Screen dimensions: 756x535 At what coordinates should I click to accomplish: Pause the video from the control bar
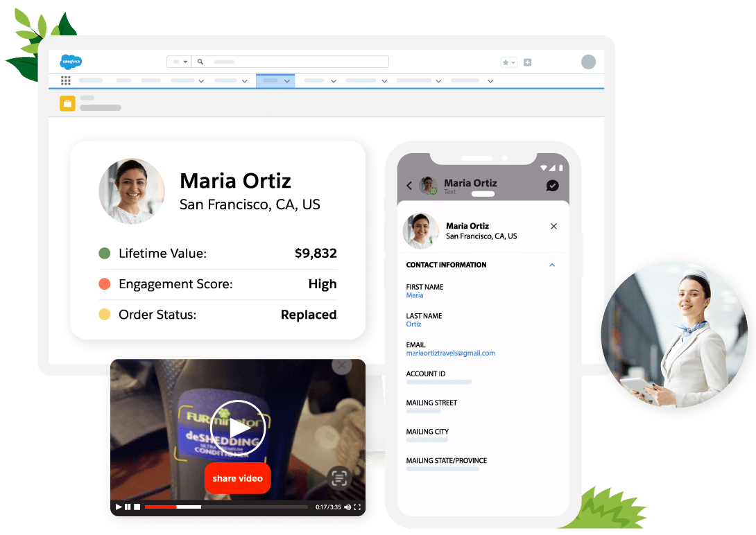(x=128, y=507)
